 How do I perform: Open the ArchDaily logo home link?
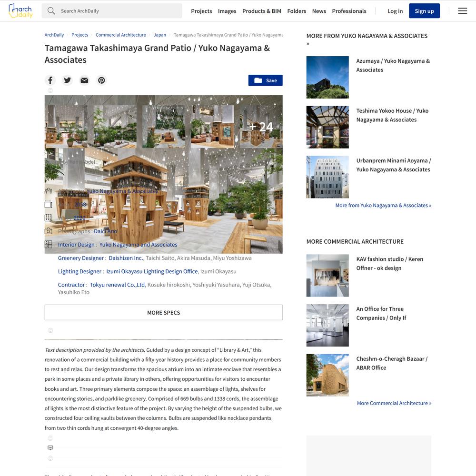click(20, 11)
